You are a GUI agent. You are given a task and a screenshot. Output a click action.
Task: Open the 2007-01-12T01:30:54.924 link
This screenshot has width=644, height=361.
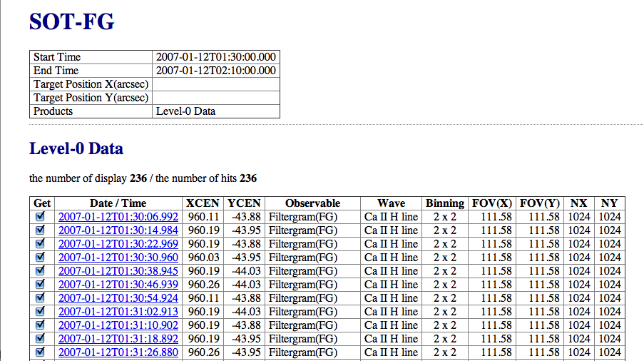pos(118,298)
